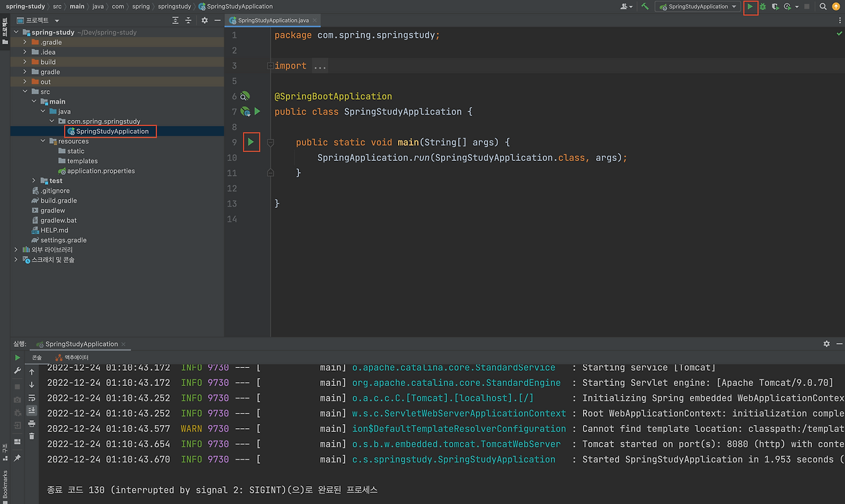The height and width of the screenshot is (504, 845).
Task: Open the SpringStudyApplication run configuration dropdown
Action: click(x=697, y=7)
